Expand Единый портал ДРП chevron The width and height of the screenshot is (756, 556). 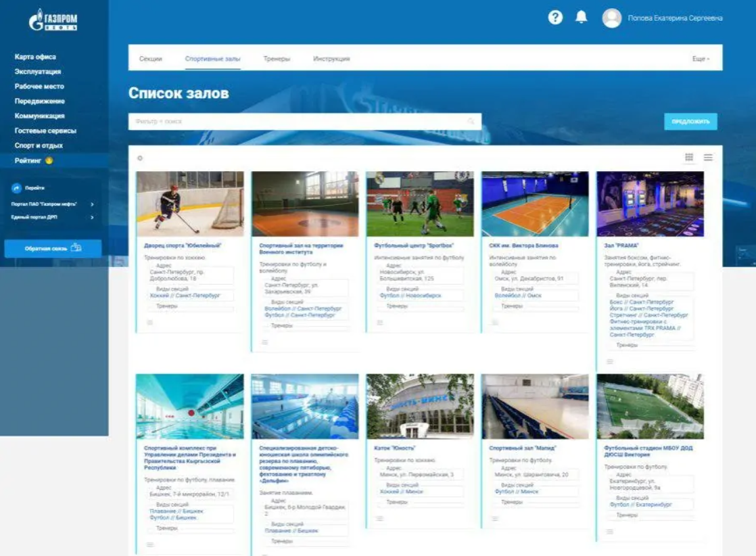(92, 217)
